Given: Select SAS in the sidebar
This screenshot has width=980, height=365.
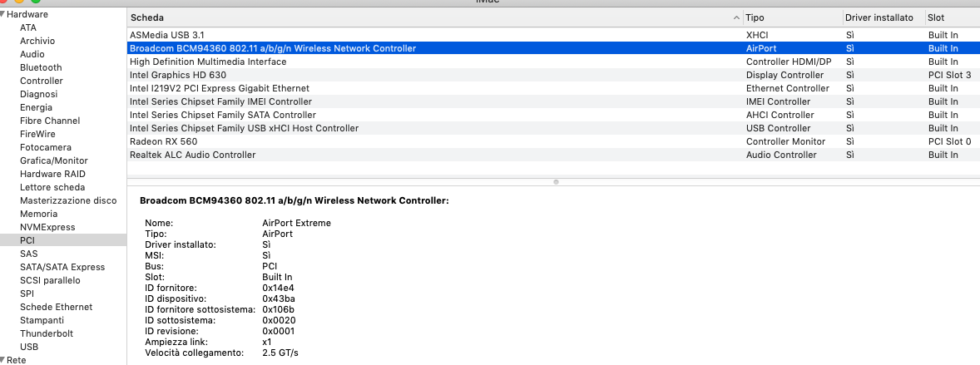Looking at the screenshot, I should point(29,254).
